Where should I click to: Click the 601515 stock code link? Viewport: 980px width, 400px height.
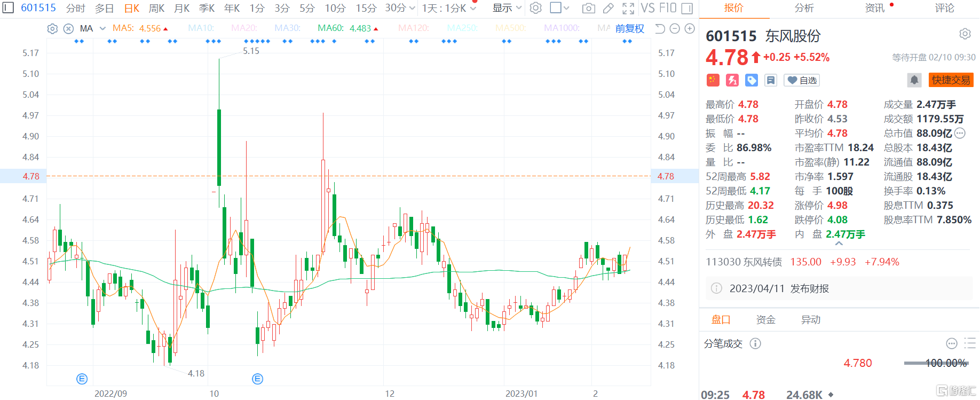coord(38,7)
